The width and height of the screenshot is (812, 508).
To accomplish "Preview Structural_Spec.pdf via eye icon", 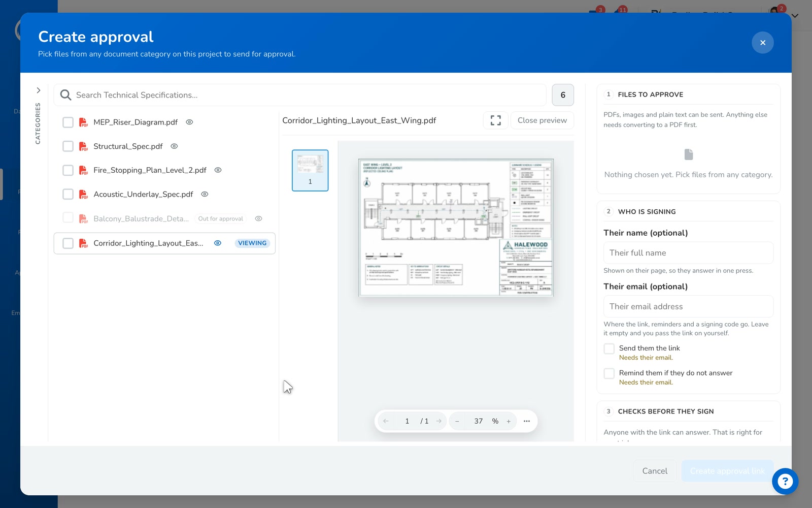I will coord(174,146).
